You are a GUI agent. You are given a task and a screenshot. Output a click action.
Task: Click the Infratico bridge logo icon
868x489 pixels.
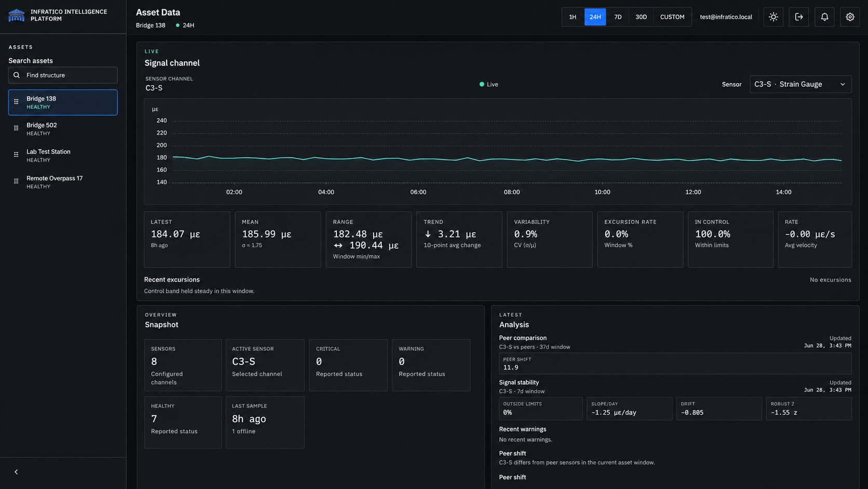pyautogui.click(x=17, y=15)
